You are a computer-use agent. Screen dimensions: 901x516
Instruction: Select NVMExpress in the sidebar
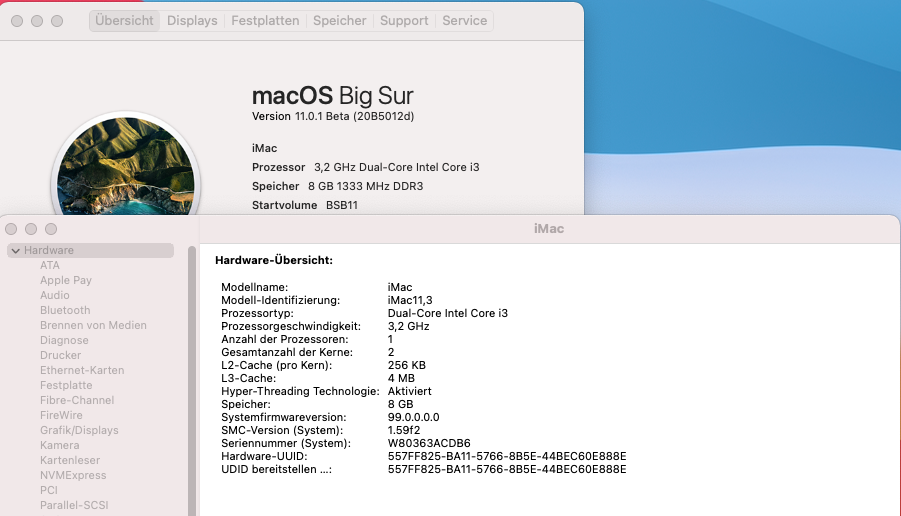pos(73,475)
